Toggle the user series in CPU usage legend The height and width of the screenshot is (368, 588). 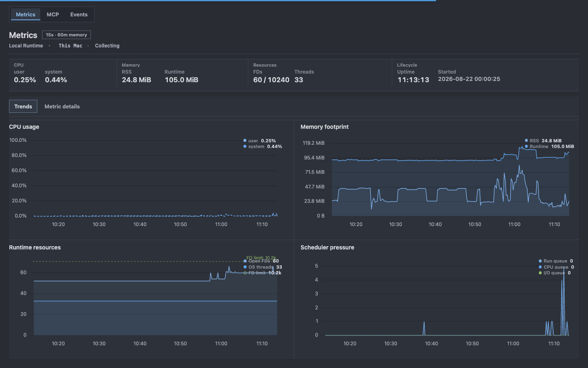(260, 141)
